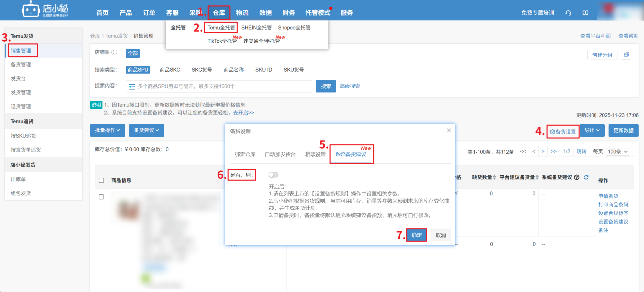The height and width of the screenshot is (292, 644).
Task: Open the 导出 dropdown
Action: (592, 130)
